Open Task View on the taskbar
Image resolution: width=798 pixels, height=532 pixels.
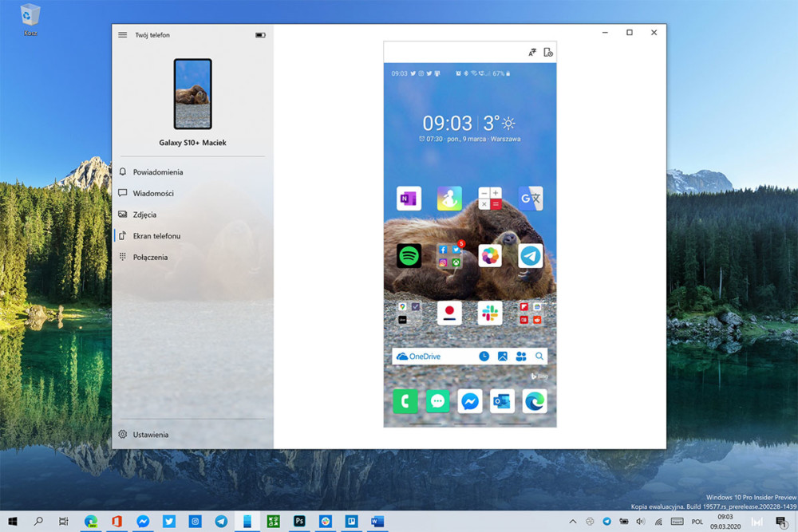(64, 522)
